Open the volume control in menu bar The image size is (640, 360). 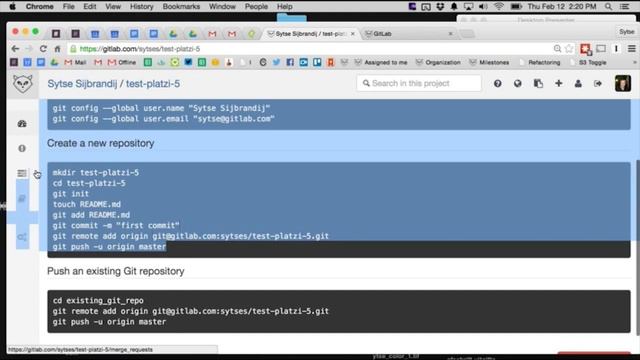tap(483, 7)
